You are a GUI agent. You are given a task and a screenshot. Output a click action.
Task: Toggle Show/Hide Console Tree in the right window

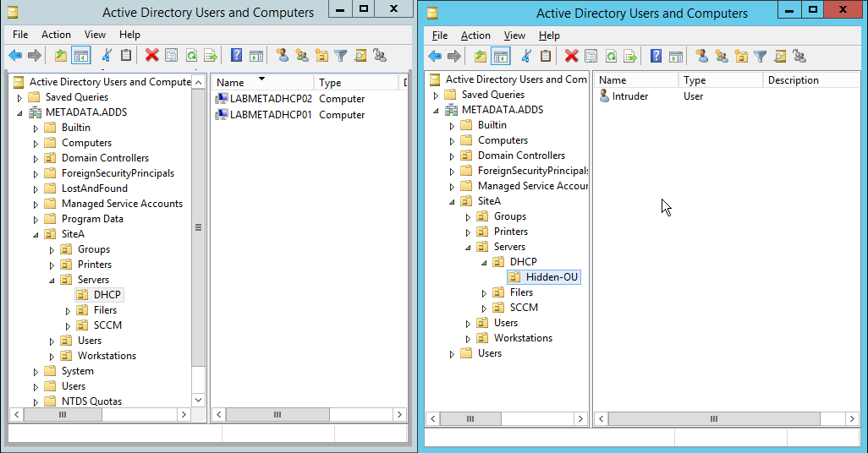coord(501,56)
